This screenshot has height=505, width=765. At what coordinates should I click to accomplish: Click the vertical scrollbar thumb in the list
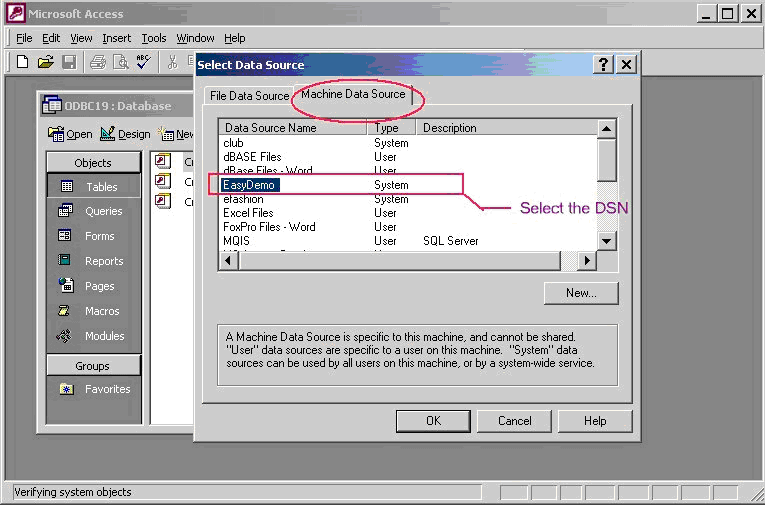[606, 160]
